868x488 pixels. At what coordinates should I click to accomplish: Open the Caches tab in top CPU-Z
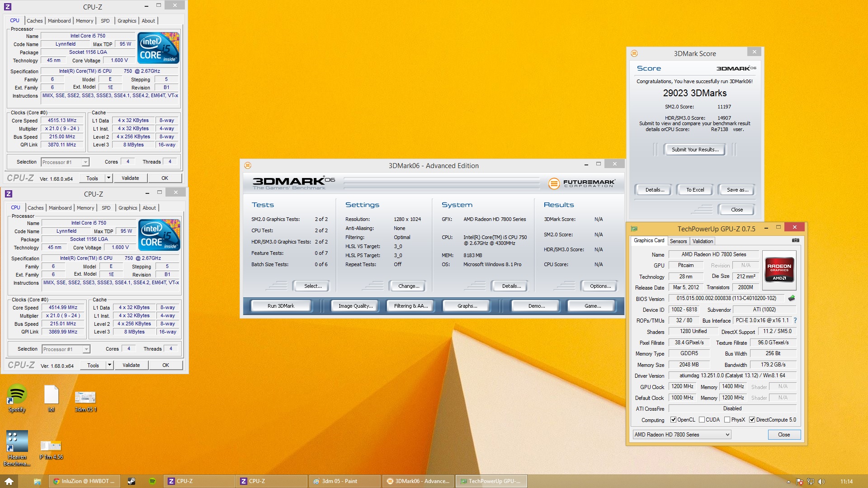[x=35, y=21]
